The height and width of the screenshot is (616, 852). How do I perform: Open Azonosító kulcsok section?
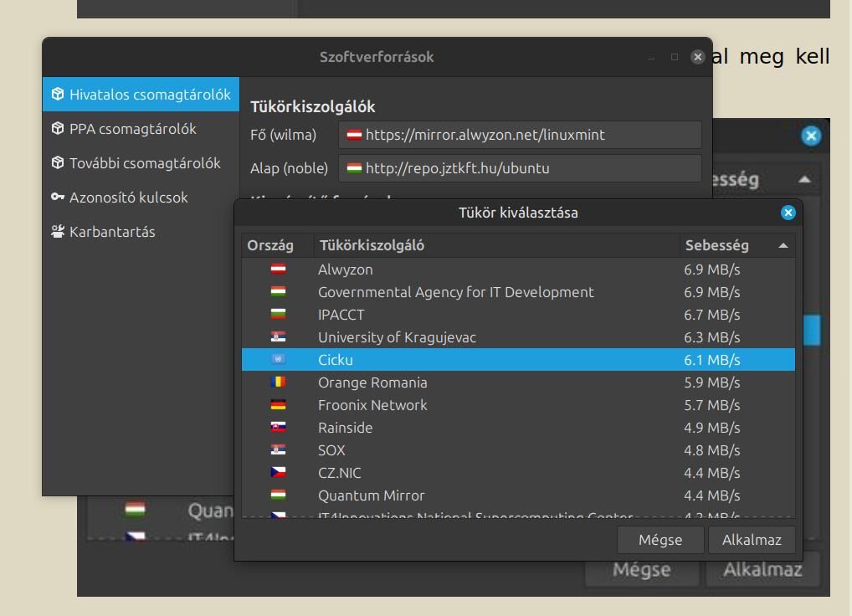[x=141, y=198]
